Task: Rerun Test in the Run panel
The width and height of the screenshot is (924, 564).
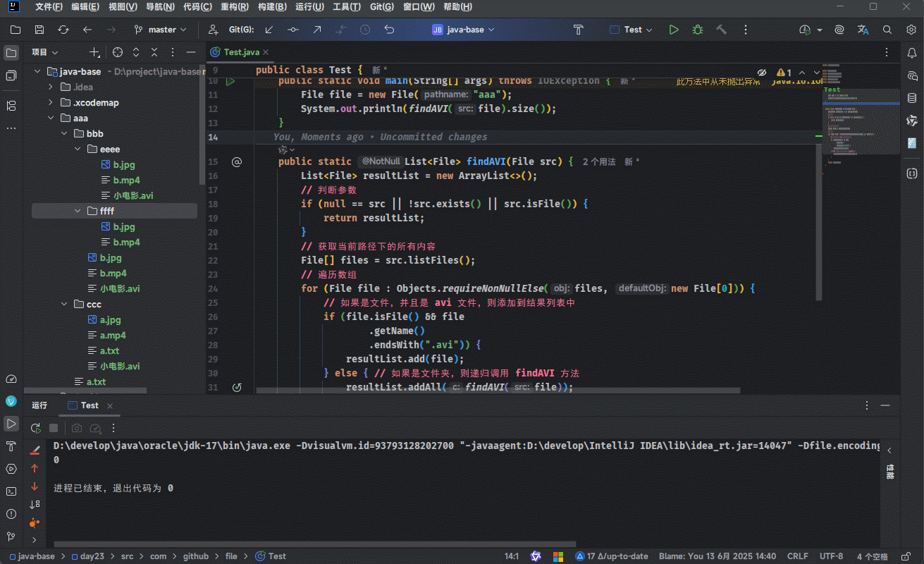Action: [35, 428]
